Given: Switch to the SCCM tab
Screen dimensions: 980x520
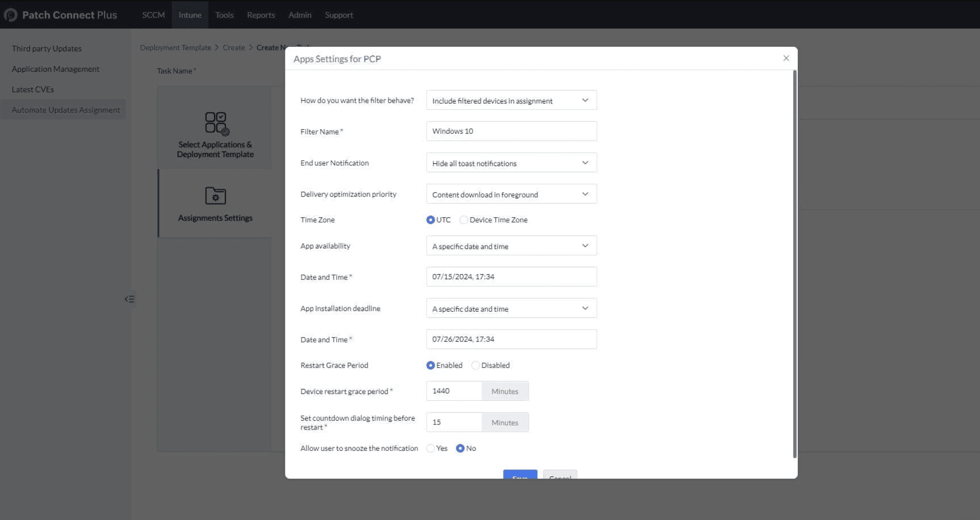Looking at the screenshot, I should (153, 15).
